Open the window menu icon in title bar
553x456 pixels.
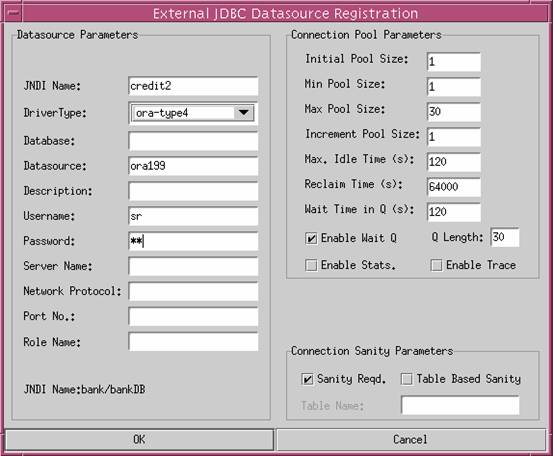pos(13,13)
